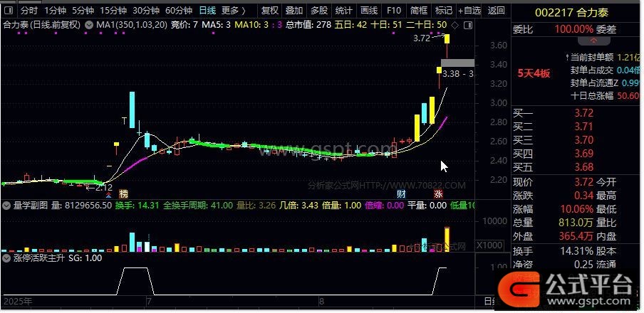Click the 2.12 low price label on chart
Screen dimensions: 644x313
tap(104, 188)
